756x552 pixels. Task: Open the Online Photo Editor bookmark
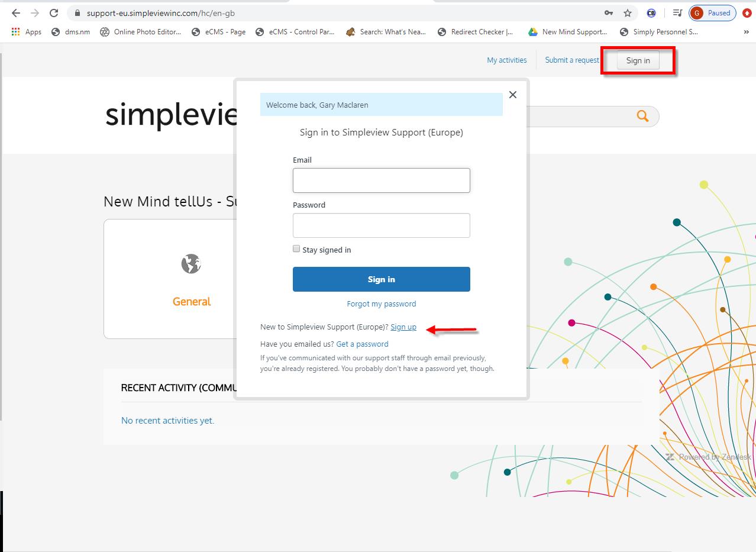pos(141,32)
